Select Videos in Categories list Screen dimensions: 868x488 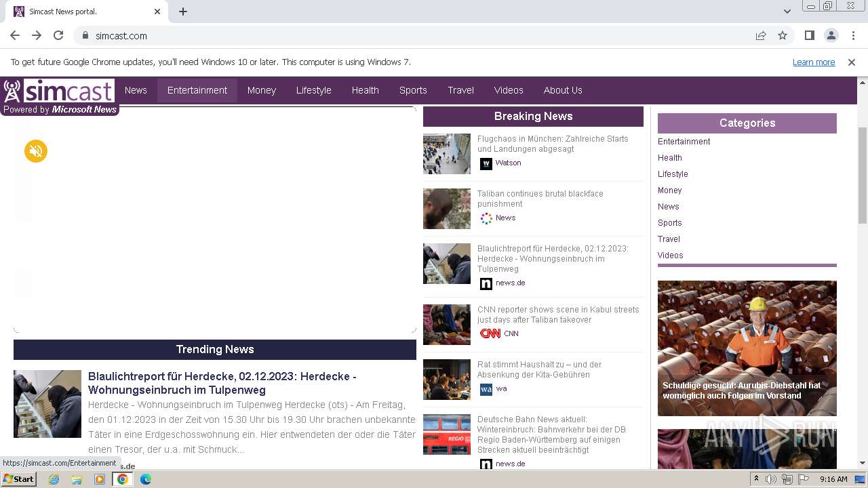click(670, 256)
